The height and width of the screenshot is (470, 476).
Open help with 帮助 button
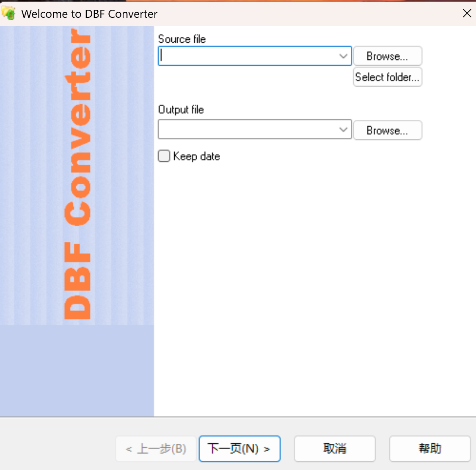pyautogui.click(x=429, y=448)
